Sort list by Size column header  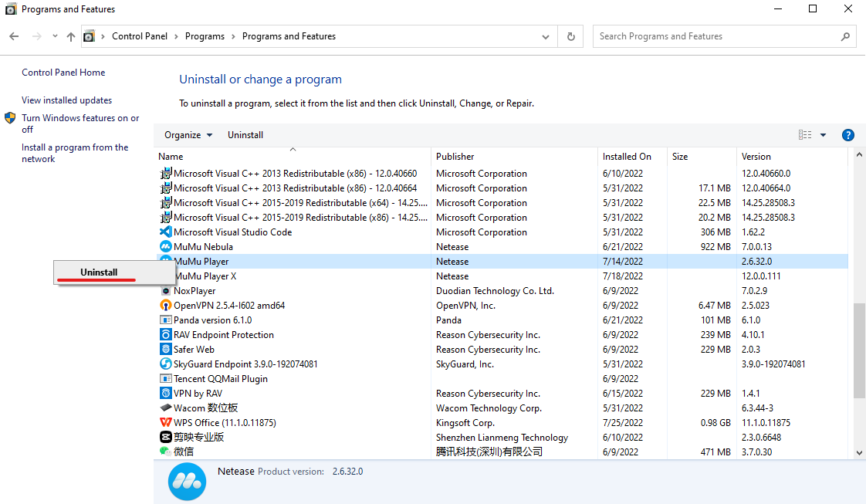702,157
